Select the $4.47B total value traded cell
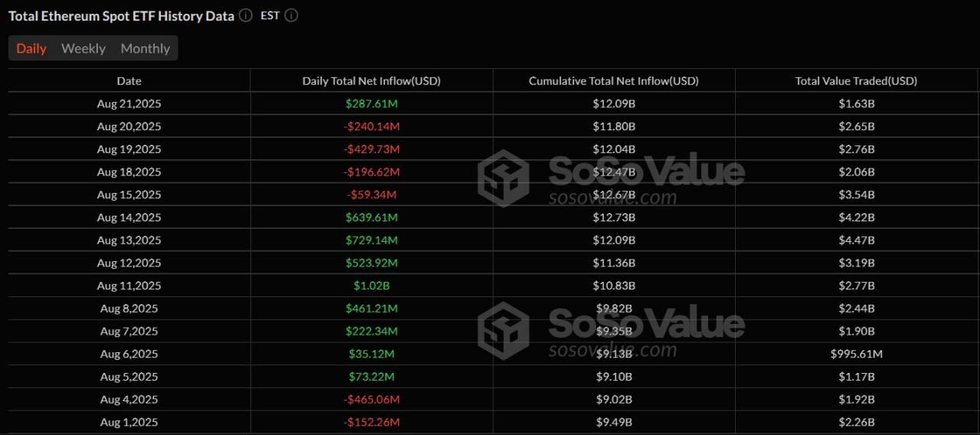980x435 pixels. tap(856, 240)
